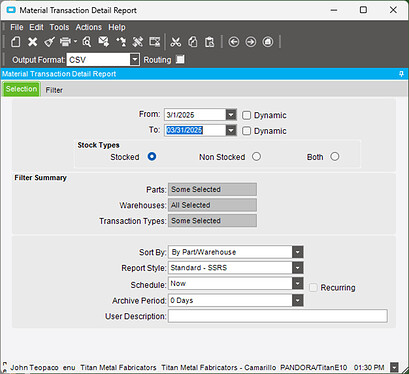Click the Cut scissors icon
This screenshot has width=409, height=374.
pyautogui.click(x=176, y=42)
